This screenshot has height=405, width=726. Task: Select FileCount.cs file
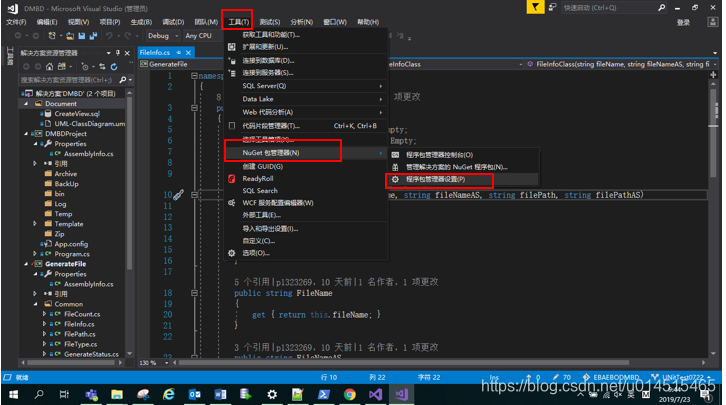point(82,314)
